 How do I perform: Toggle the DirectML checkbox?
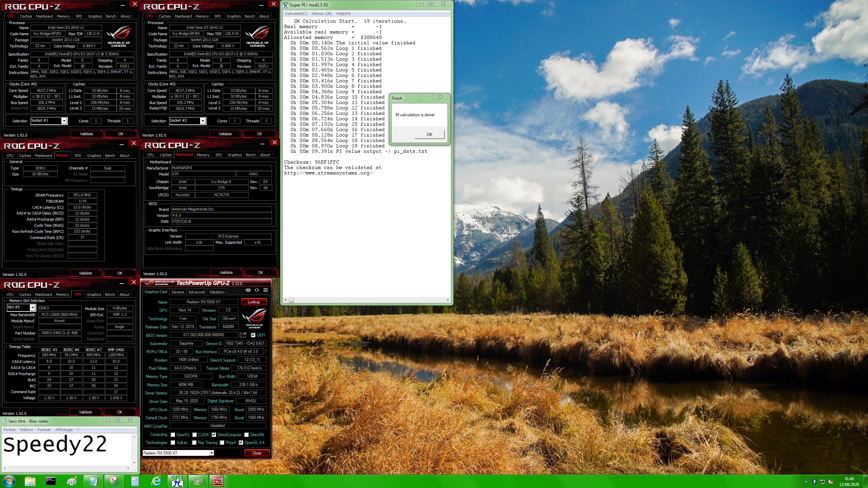pyautogui.click(x=246, y=434)
